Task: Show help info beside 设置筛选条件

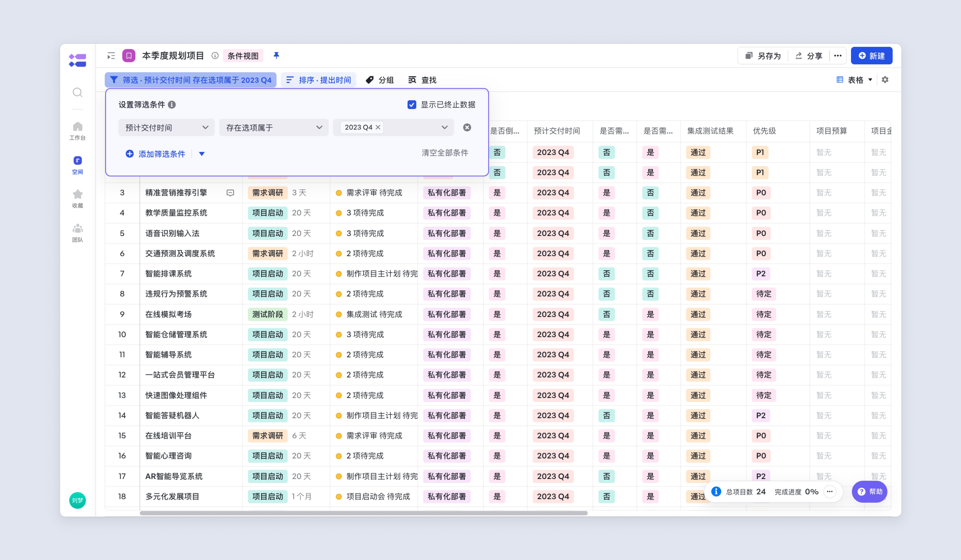Action: 172,104
